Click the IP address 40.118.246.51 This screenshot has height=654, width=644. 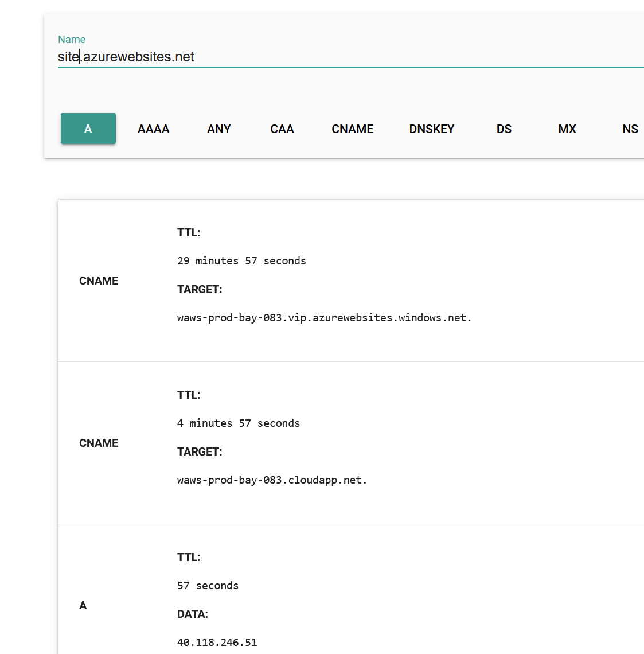click(x=217, y=643)
